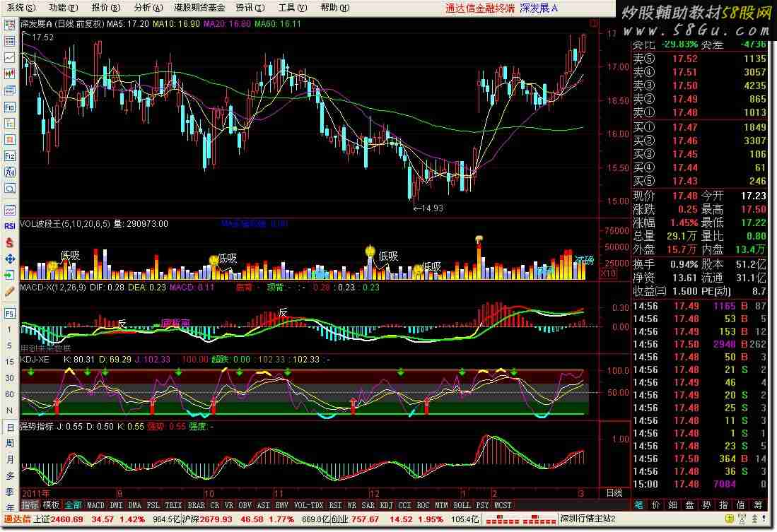Click the quote list grid icon

click(x=9, y=42)
